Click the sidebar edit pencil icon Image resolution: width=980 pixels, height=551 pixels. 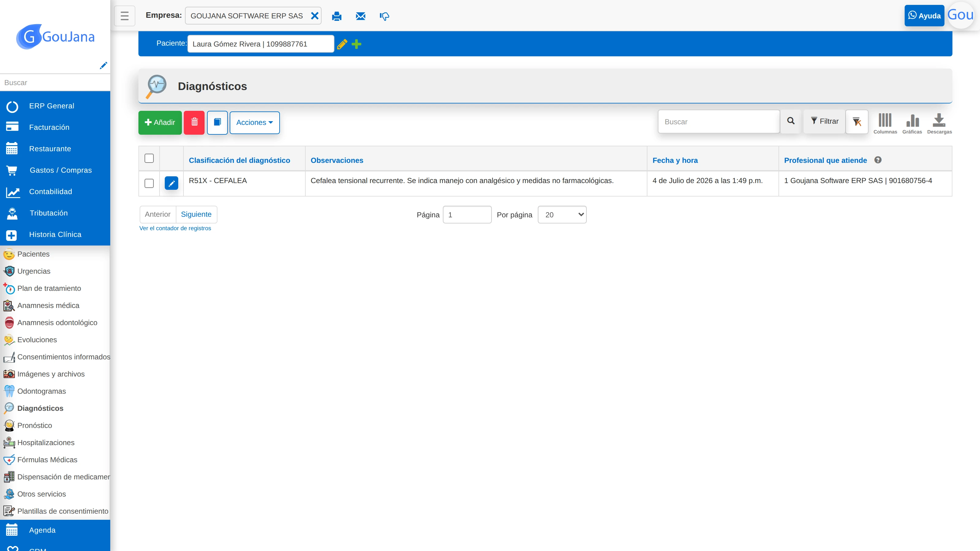(103, 66)
